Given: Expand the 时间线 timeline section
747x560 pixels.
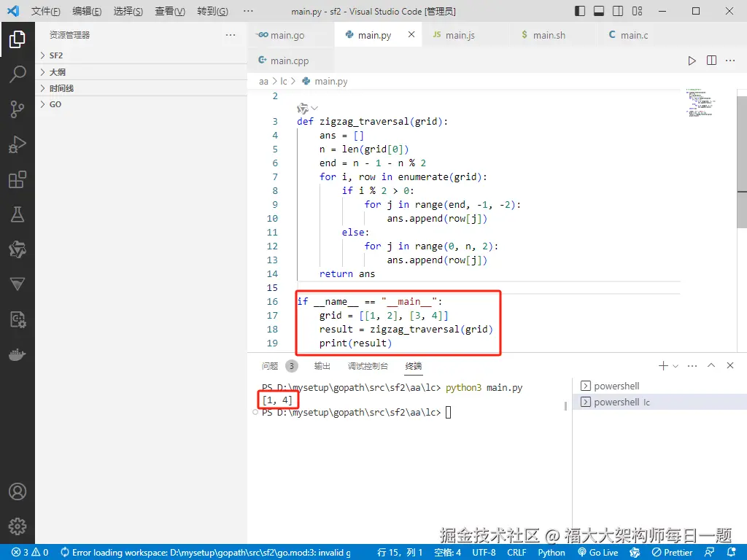Looking at the screenshot, I should coord(141,88).
